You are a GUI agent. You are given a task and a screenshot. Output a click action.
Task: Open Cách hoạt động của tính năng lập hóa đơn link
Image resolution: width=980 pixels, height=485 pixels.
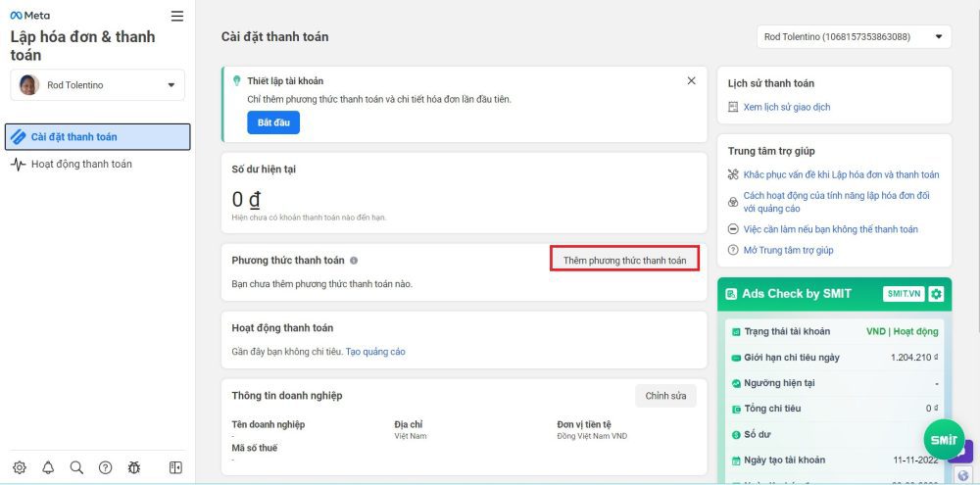click(836, 202)
